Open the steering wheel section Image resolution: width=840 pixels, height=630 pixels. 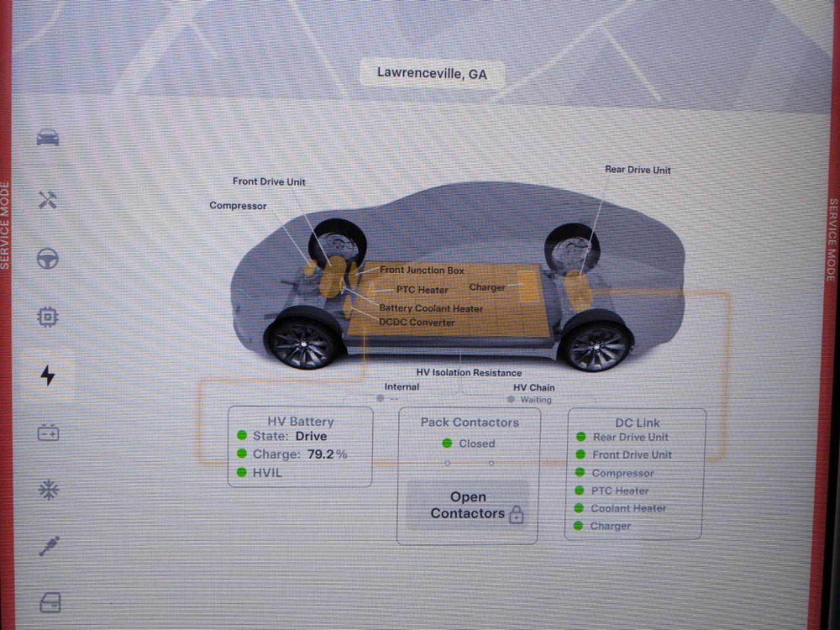[47, 259]
